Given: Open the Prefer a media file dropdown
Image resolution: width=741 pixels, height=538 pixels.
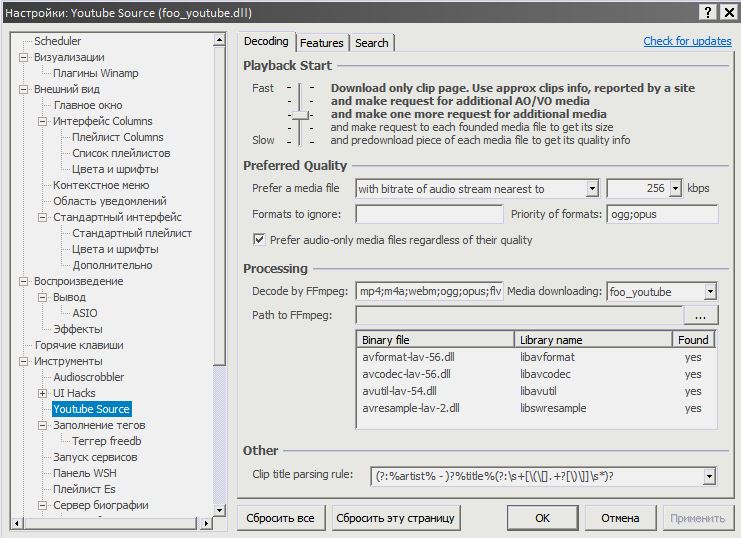Looking at the screenshot, I should [x=591, y=188].
